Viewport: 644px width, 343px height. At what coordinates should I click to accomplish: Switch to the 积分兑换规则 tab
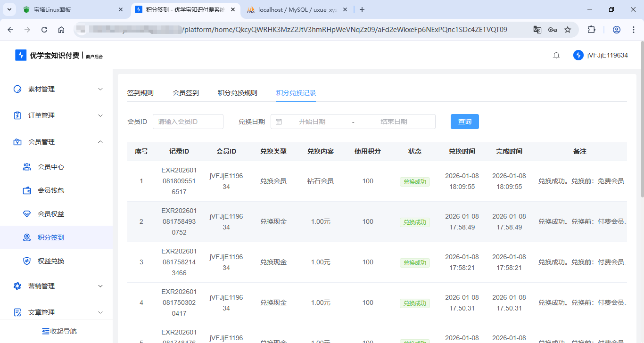pyautogui.click(x=237, y=93)
